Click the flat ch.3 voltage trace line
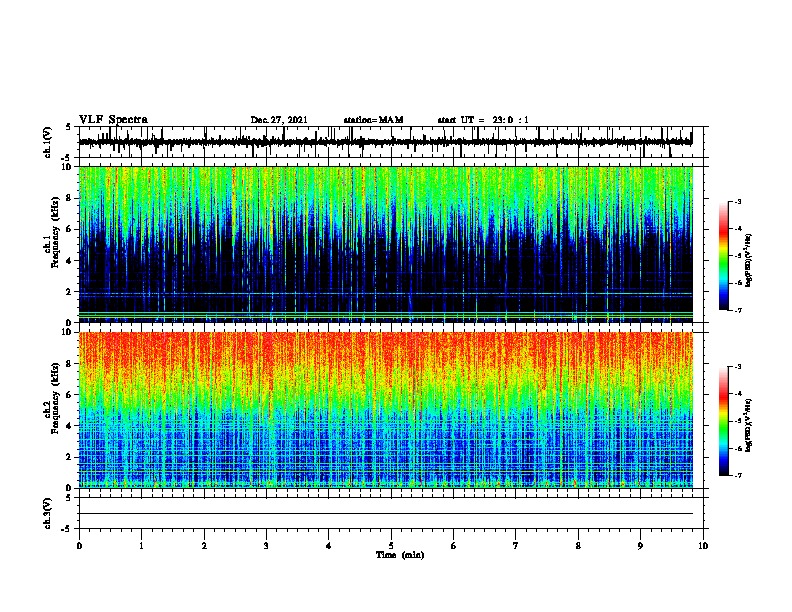This screenshot has width=792, height=612. coord(386,514)
